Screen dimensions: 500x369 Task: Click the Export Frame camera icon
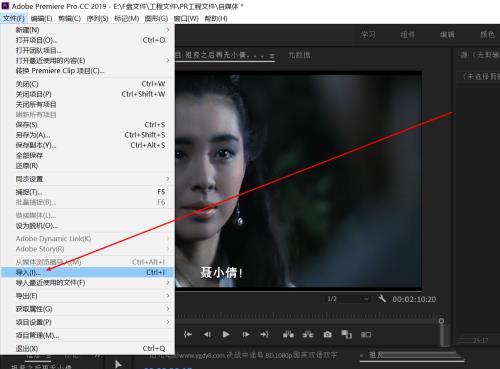point(328,334)
